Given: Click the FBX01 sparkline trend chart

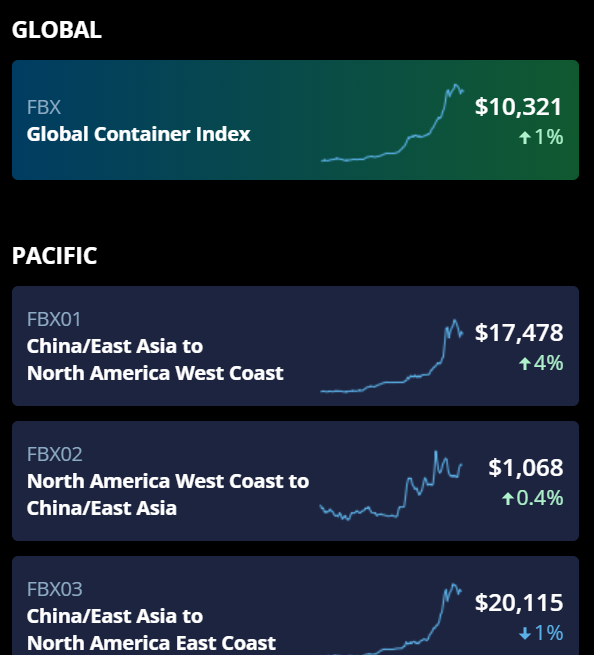Looking at the screenshot, I should pos(392,356).
